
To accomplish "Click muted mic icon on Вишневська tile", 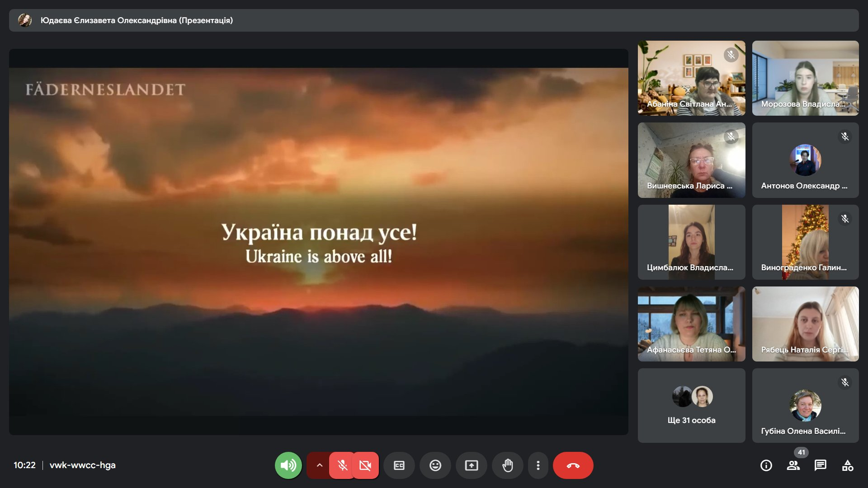I will tap(731, 136).
